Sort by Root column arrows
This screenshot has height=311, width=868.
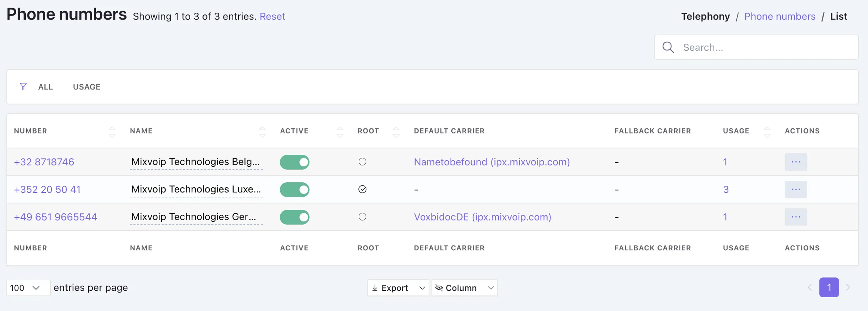(x=396, y=132)
